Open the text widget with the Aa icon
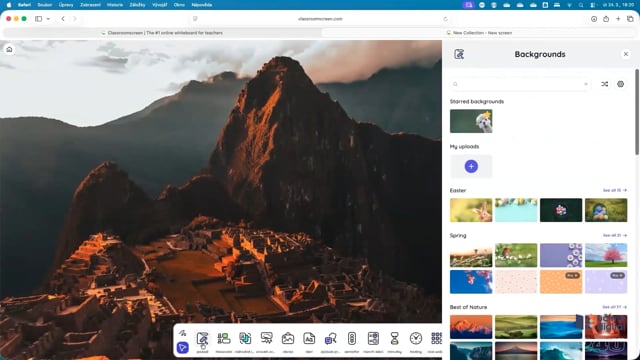640x360 pixels. 309,339
